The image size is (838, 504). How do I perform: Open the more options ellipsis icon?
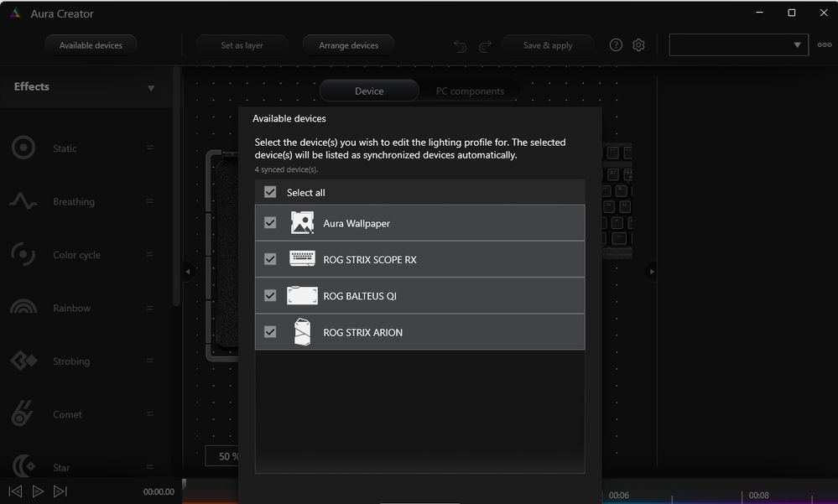tap(824, 45)
